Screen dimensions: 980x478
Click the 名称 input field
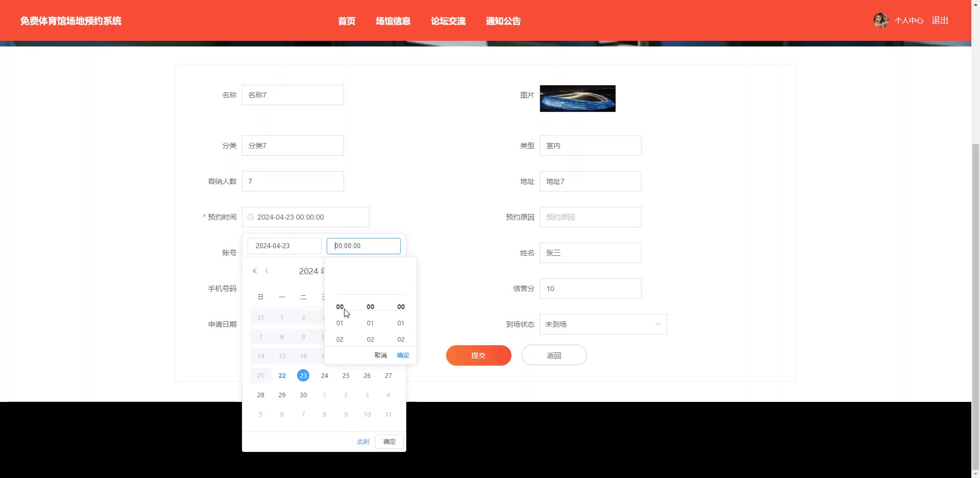pos(292,95)
